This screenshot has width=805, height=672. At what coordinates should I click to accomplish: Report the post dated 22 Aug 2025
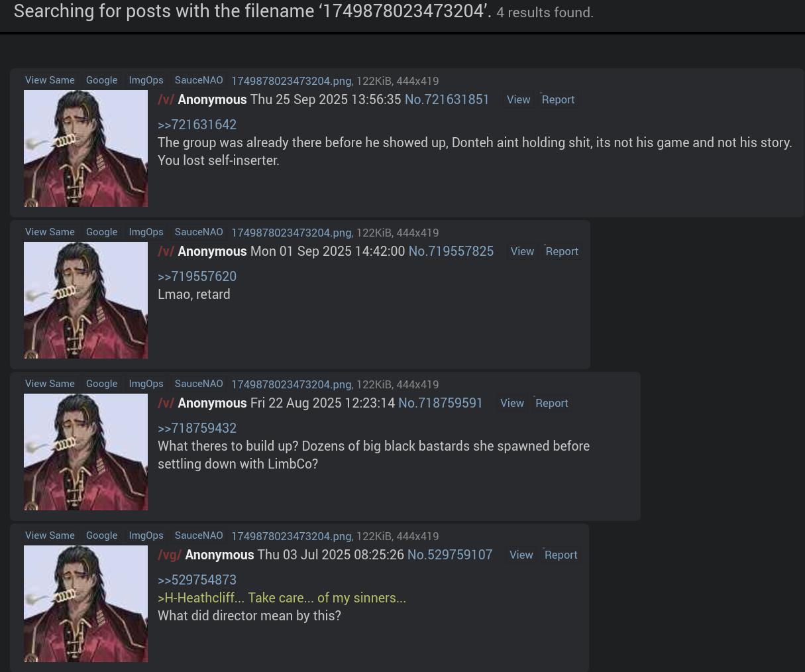click(x=551, y=403)
